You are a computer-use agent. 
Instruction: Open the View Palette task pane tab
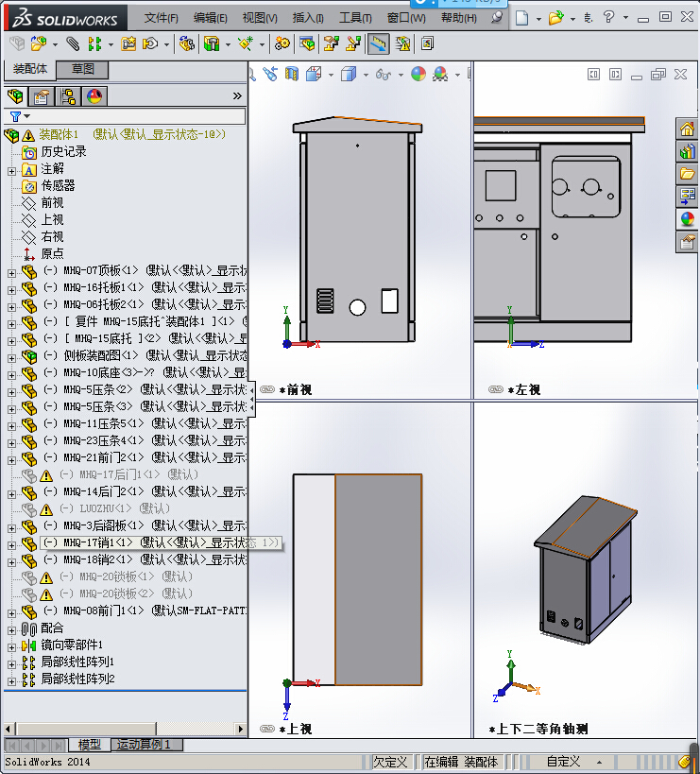point(687,197)
